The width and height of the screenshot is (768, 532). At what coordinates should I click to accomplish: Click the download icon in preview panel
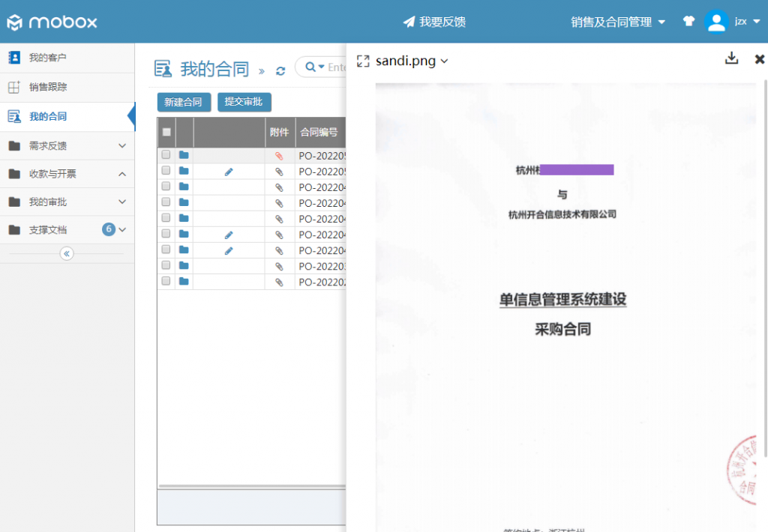click(x=731, y=59)
